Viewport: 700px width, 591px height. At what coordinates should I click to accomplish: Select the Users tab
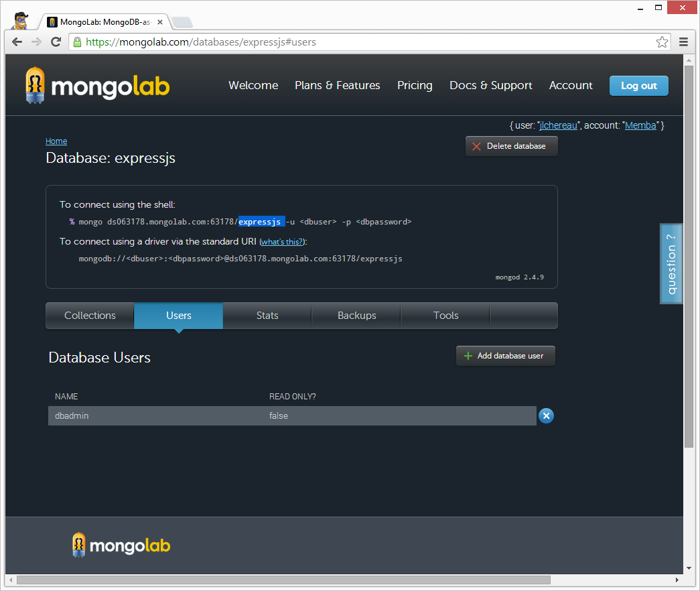(179, 316)
